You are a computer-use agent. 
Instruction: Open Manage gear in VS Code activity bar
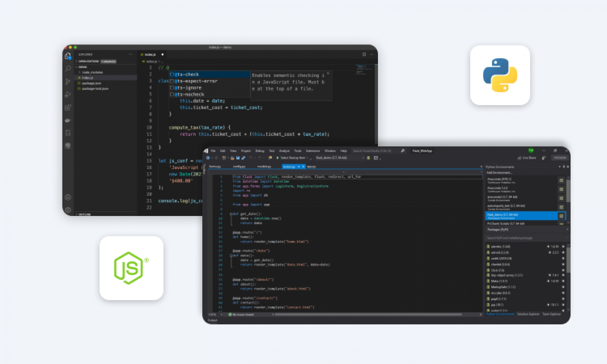pos(68,210)
